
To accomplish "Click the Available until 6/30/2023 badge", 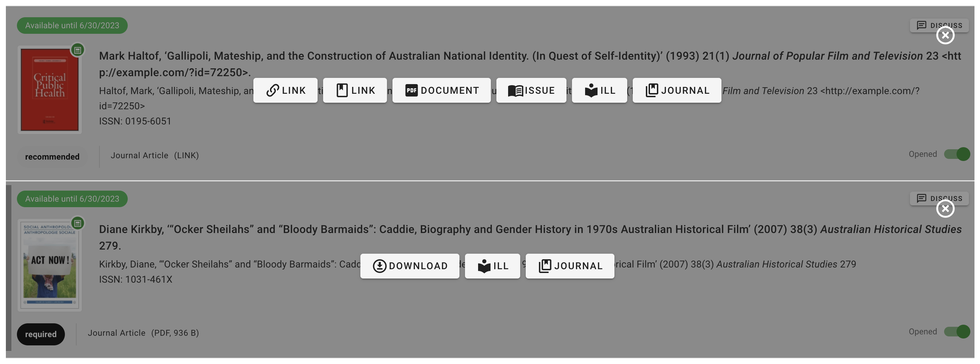I will point(72,26).
